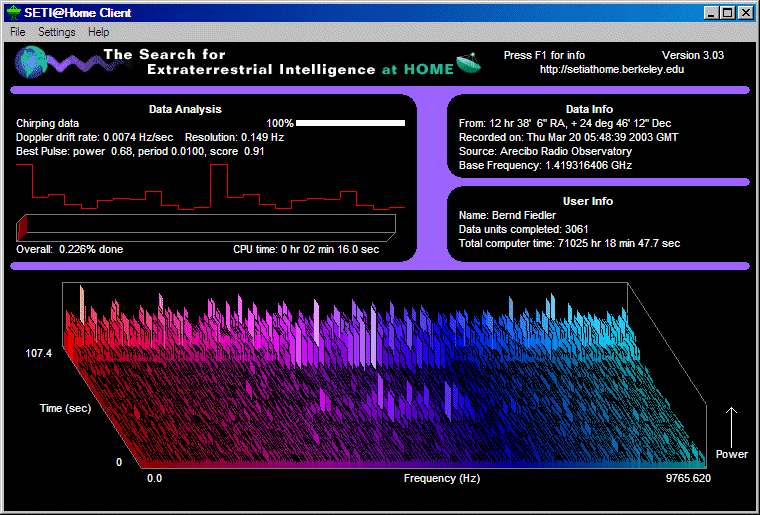Screen dimensions: 760x515
Task: Click the 'User Info' heading
Action: coord(587,202)
